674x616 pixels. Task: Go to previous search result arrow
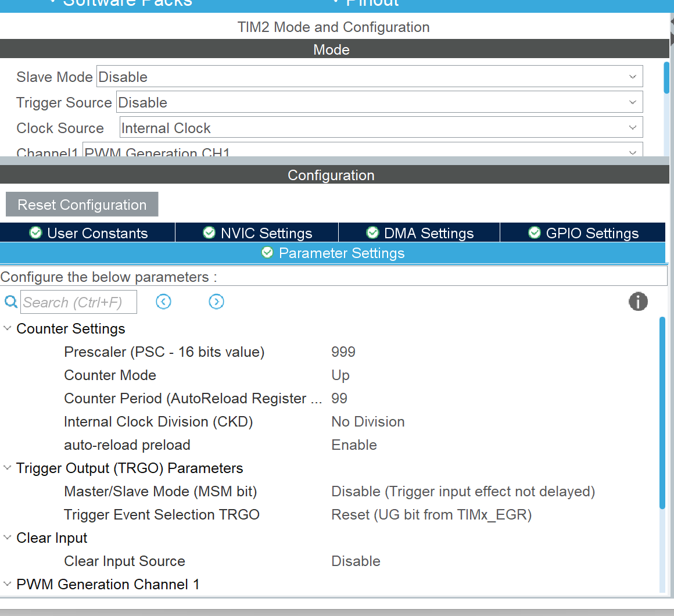click(x=164, y=302)
